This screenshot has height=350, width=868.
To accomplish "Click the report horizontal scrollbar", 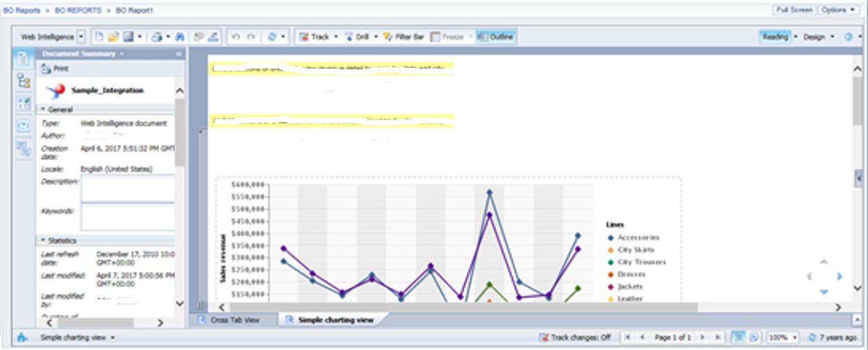I will pos(458,307).
